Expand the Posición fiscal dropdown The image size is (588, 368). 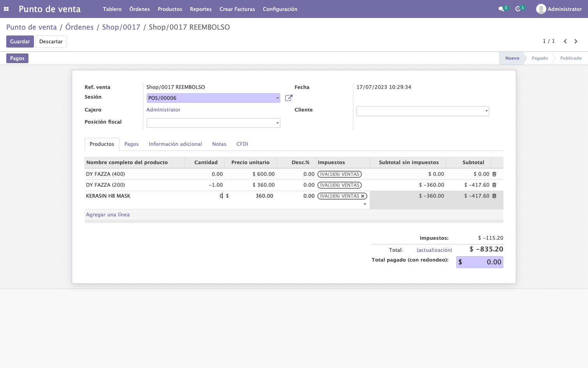point(278,123)
